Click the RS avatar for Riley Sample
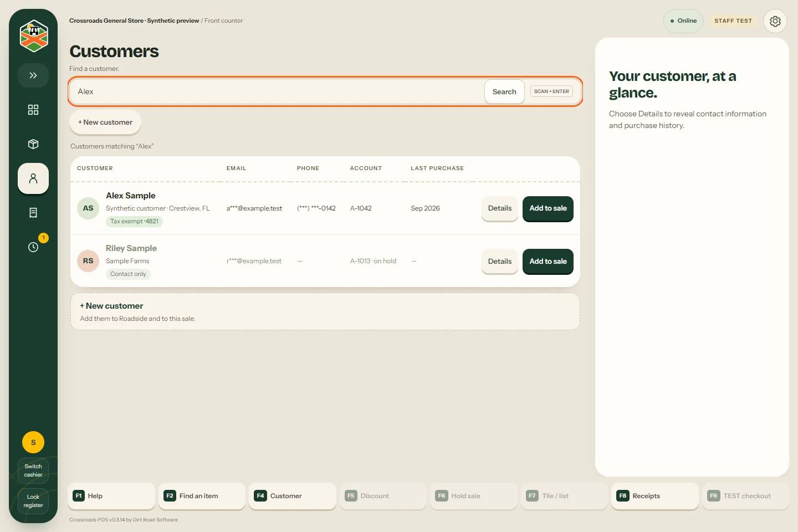 [88, 261]
